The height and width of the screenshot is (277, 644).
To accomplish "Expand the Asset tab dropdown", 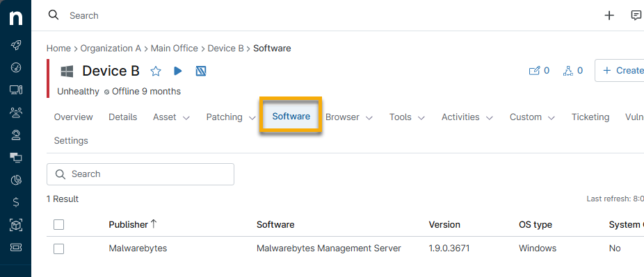I will point(186,118).
